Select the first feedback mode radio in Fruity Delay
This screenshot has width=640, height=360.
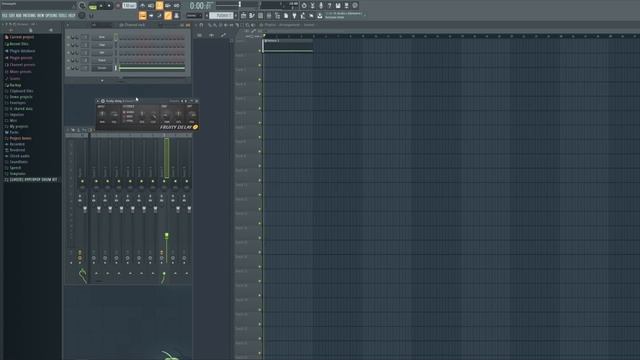tap(124, 112)
